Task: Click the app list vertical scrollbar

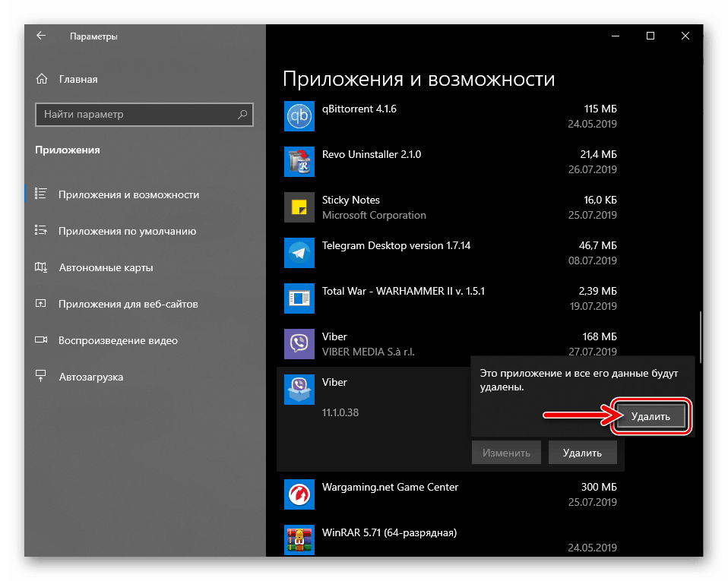Action: (700, 337)
